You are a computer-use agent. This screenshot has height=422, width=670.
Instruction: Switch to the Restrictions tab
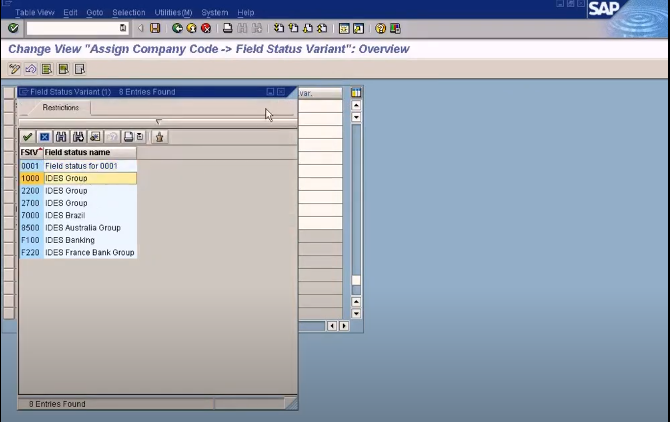tap(61, 108)
